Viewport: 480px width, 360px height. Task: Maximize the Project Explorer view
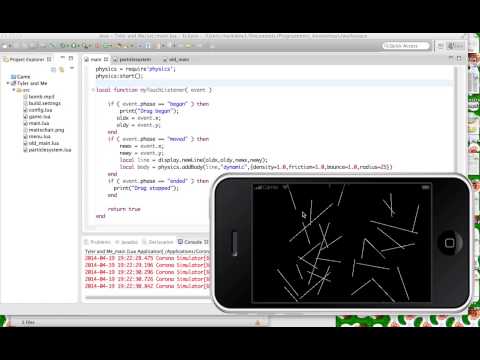(x=71, y=58)
